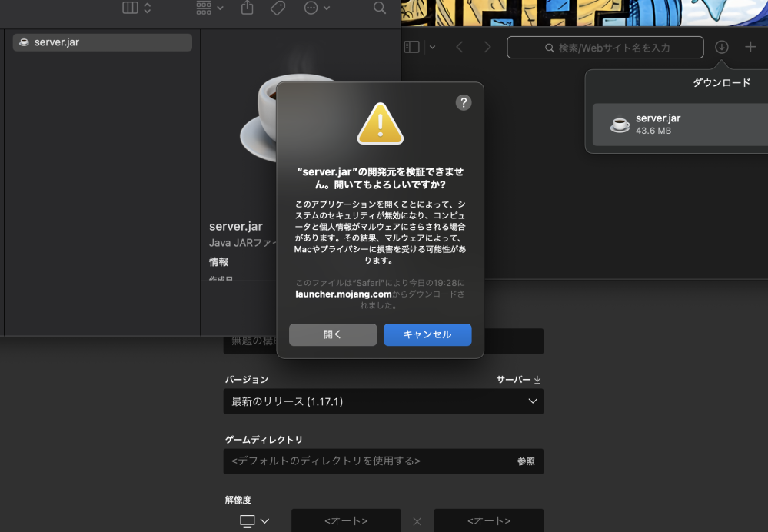Click the first オート resolution width field
Viewport: 768px width, 532px height.
pos(346,520)
